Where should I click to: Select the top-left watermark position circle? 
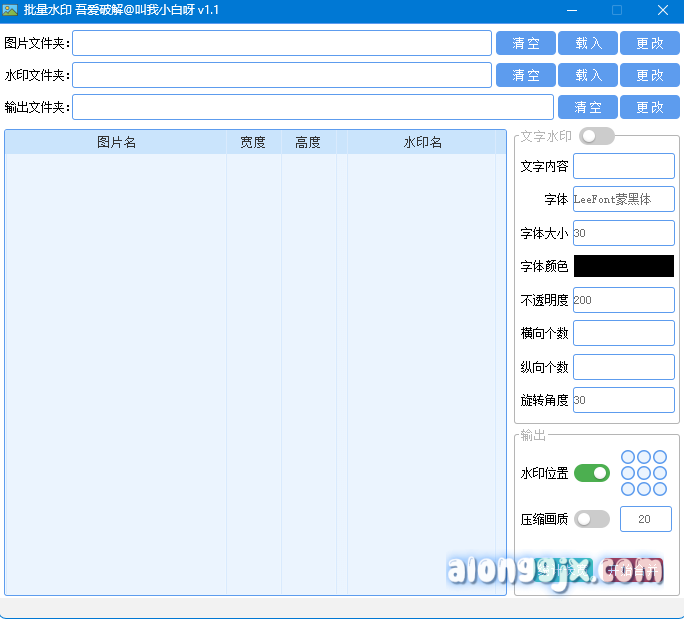tap(628, 457)
